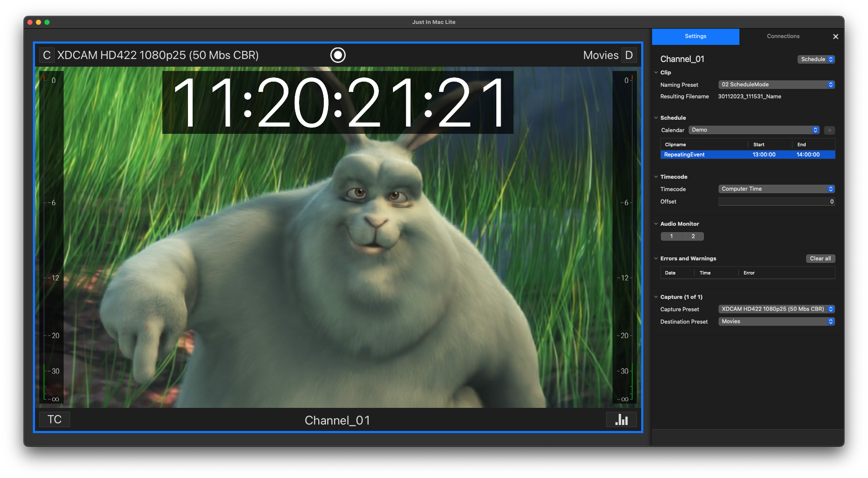Click the 13:00:00 start time cell

[764, 155]
